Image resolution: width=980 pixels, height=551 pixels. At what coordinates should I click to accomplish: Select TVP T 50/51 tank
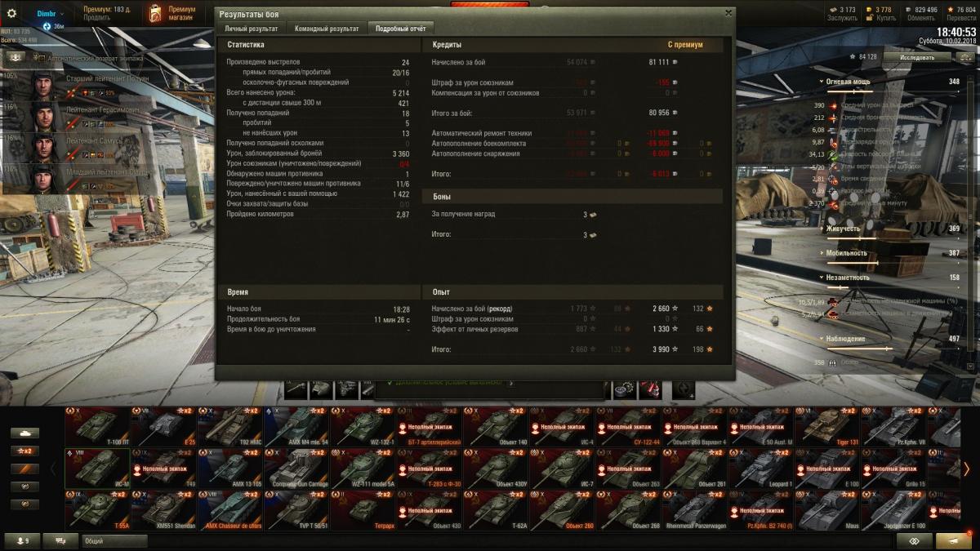coord(296,510)
